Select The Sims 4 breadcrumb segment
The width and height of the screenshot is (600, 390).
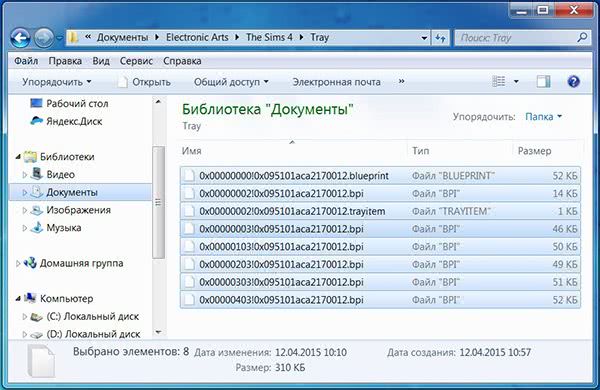269,38
